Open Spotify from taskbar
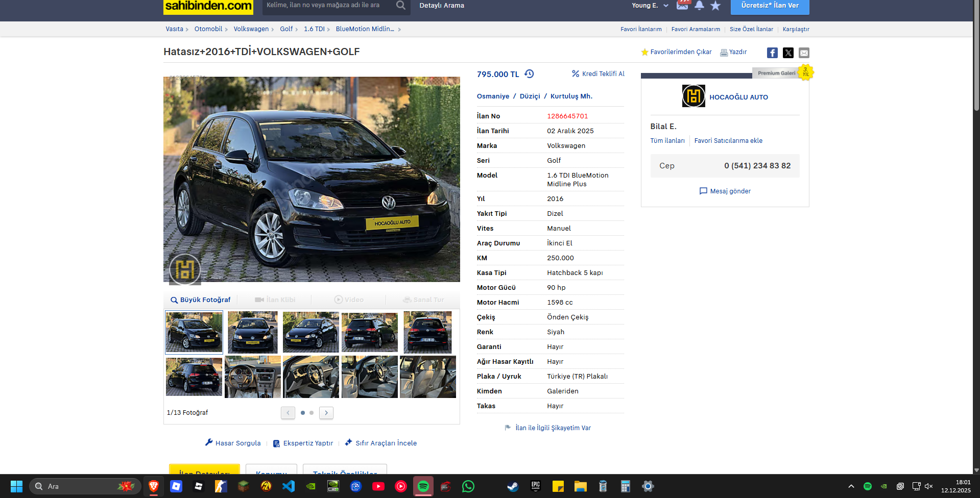Viewport: 980px width, 498px height. click(423, 486)
